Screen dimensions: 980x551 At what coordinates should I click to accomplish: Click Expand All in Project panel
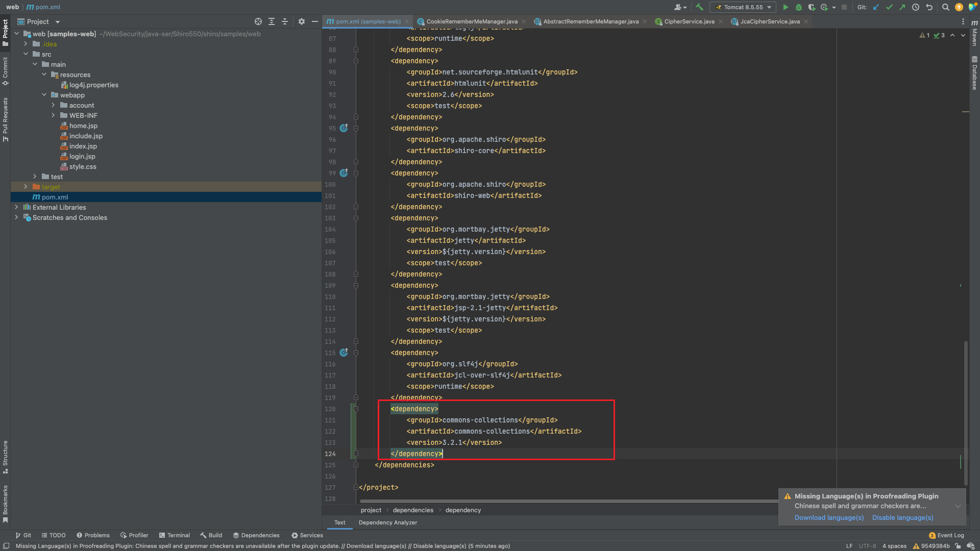272,21
